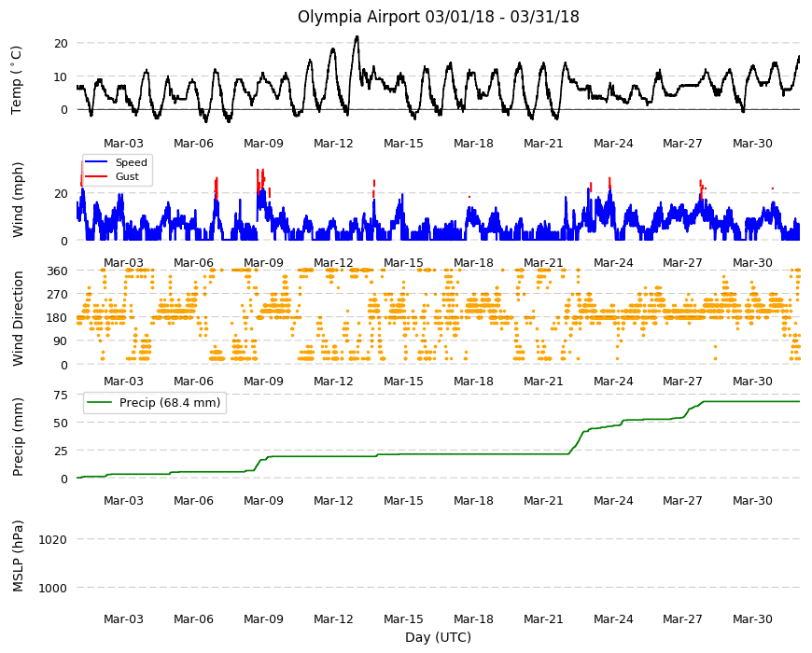
Task: Click the Speed legend text label
Action: (x=132, y=162)
